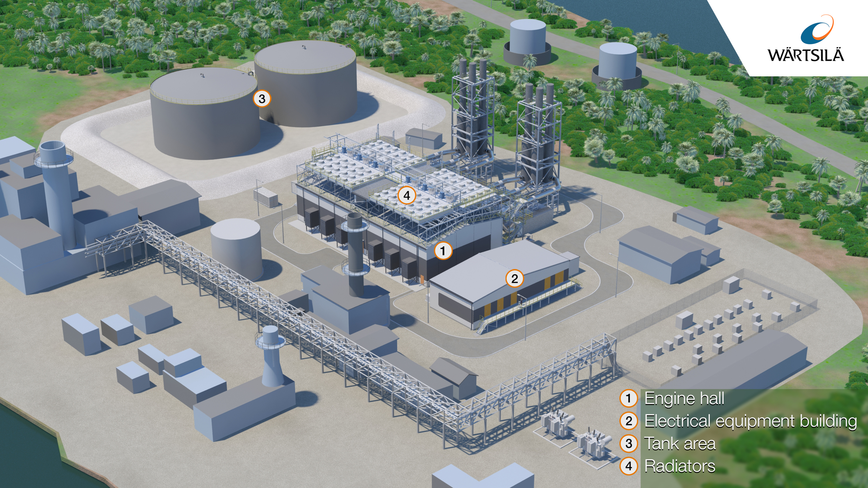The image size is (868, 488).
Task: Select the "Radiators" legend text
Action: point(679,466)
